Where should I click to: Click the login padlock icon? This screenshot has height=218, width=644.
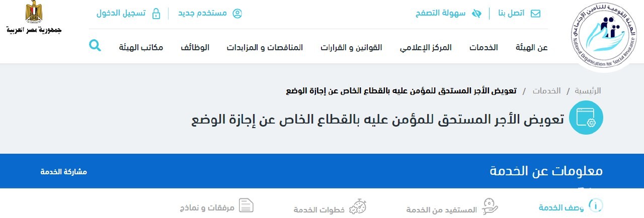[x=156, y=13]
